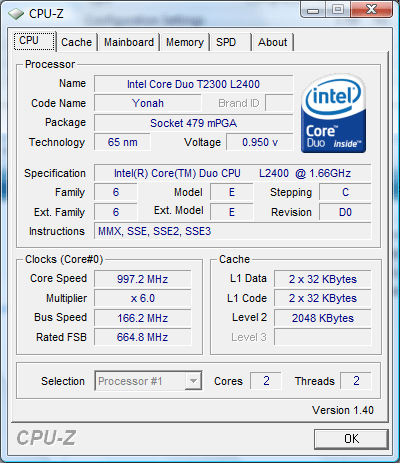Screen dimensions: 400x463
Task: Click the L1 Data value 2 x 32 KBytes
Action: [323, 279]
